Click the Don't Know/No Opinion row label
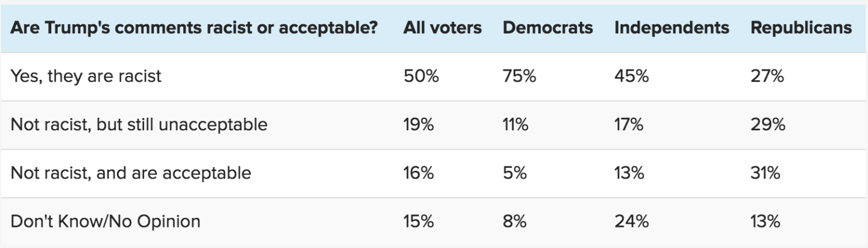 105,221
